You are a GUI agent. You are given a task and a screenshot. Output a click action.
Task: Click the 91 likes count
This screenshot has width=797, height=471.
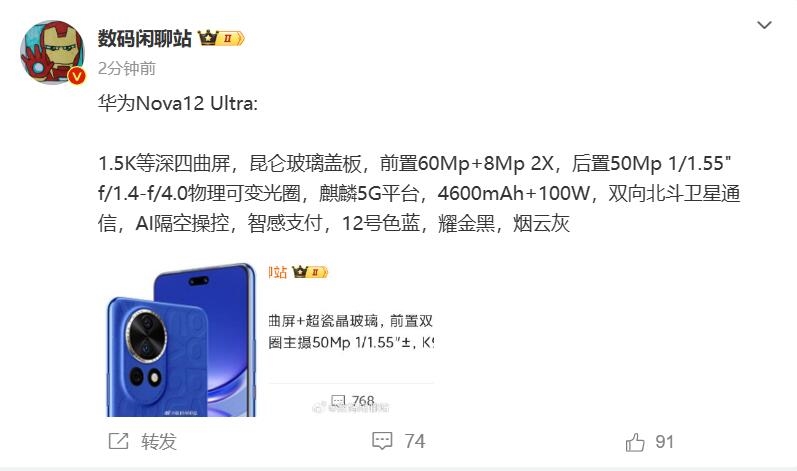coord(664,442)
